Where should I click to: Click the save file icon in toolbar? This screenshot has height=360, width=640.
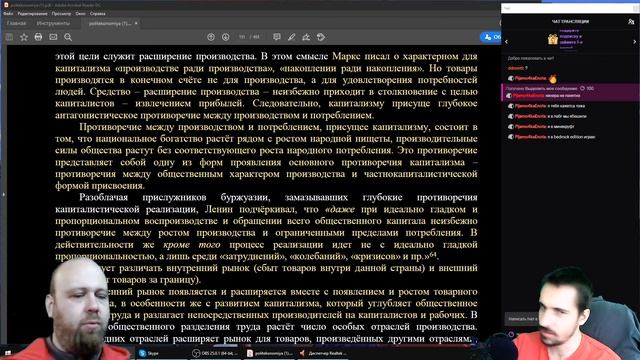[x=9, y=37]
